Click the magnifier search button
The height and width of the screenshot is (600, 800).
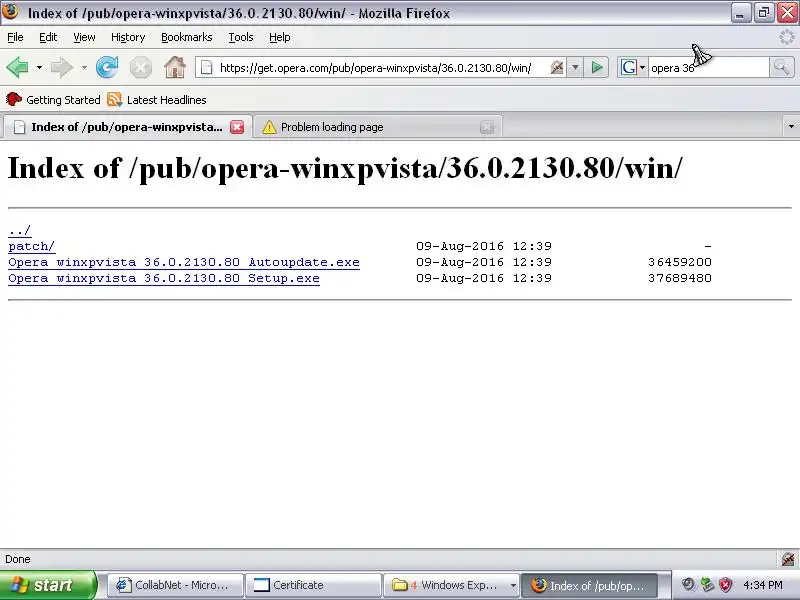pyautogui.click(x=781, y=67)
